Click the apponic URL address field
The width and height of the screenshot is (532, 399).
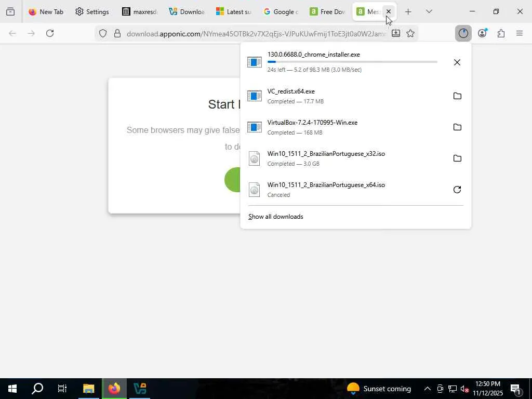(x=256, y=34)
